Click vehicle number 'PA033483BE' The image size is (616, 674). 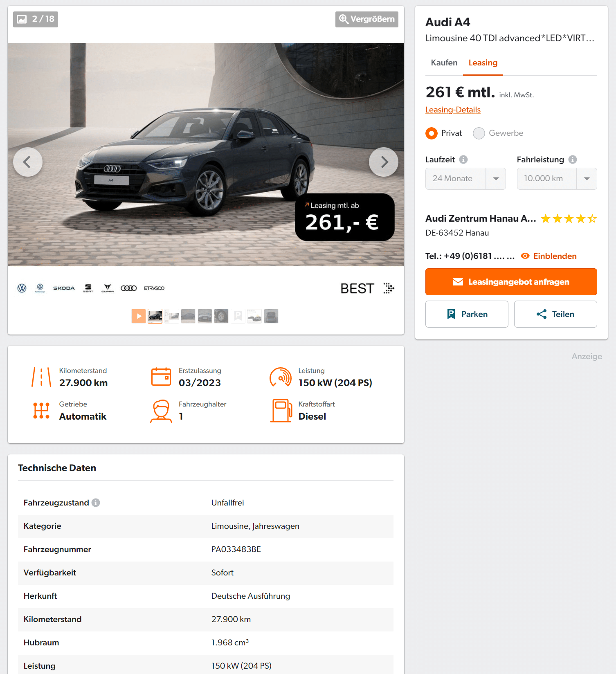pos(236,549)
